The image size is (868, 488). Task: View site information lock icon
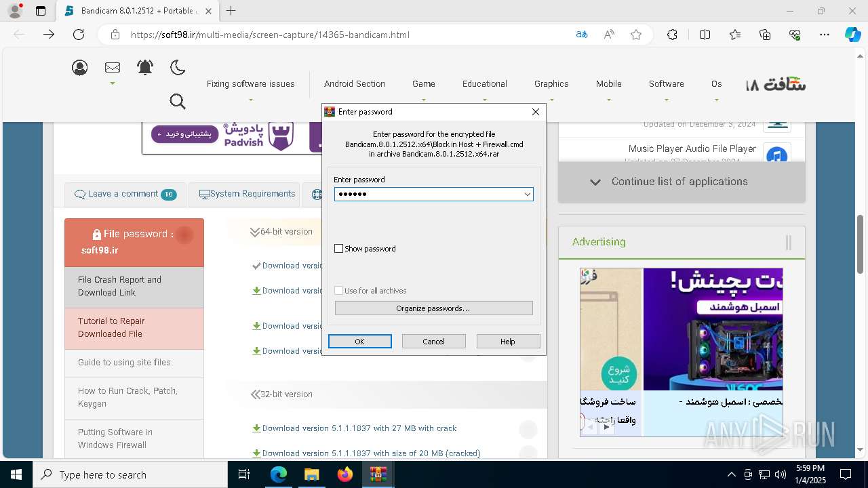coord(115,35)
